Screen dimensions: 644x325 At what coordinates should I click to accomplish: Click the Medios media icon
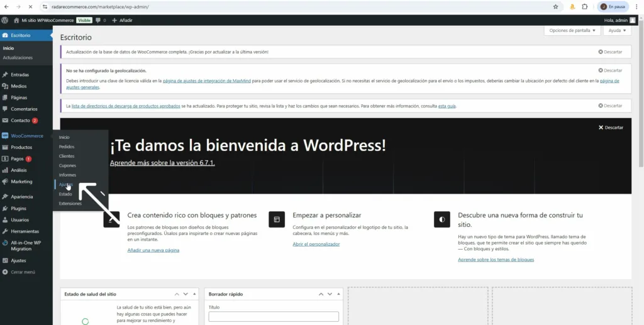click(x=5, y=86)
